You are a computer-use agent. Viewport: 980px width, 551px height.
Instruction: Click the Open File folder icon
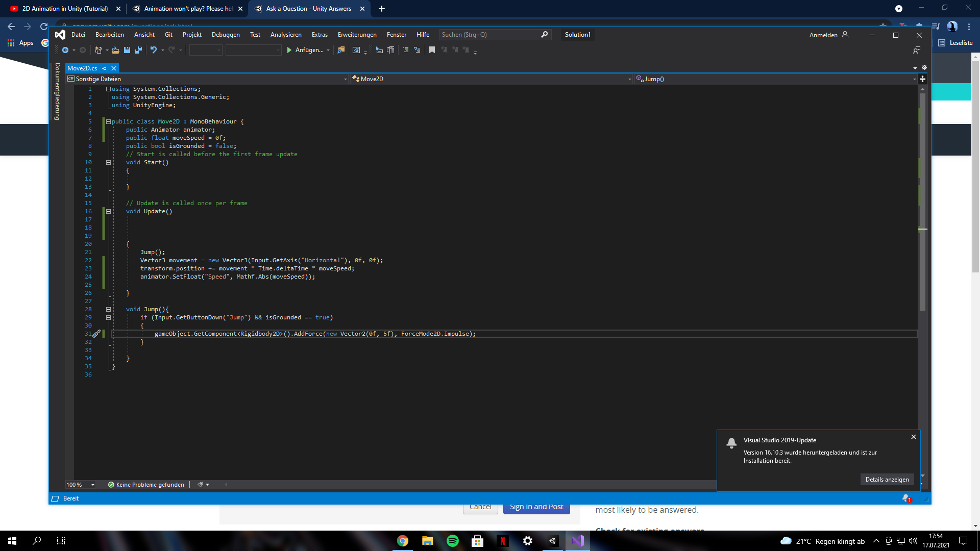[116, 50]
